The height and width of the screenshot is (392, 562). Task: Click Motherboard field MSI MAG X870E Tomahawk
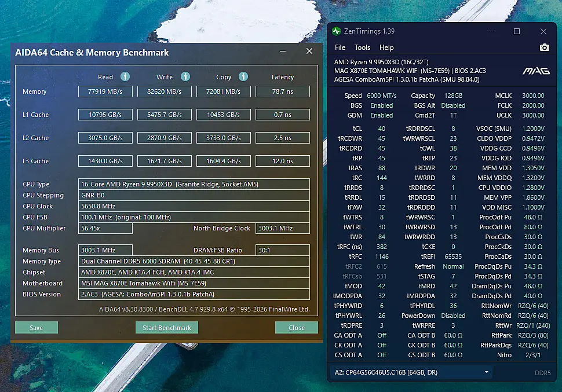tap(194, 283)
